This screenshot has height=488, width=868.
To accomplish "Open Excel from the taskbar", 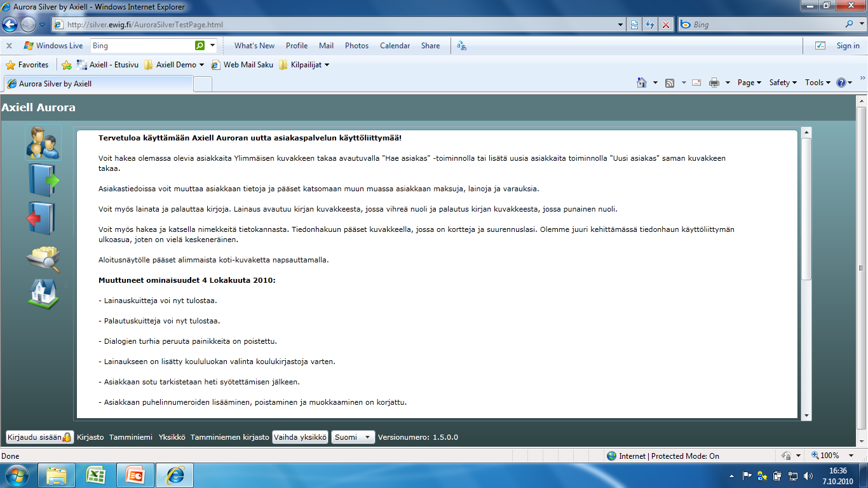I will 96,475.
